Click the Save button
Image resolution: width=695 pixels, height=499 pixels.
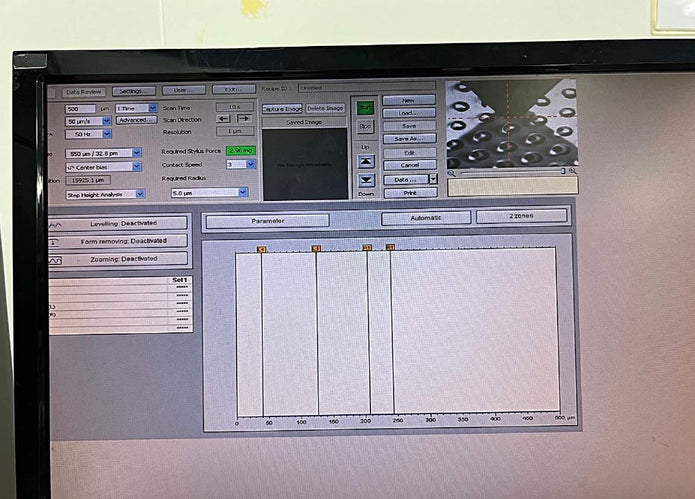pos(409,126)
